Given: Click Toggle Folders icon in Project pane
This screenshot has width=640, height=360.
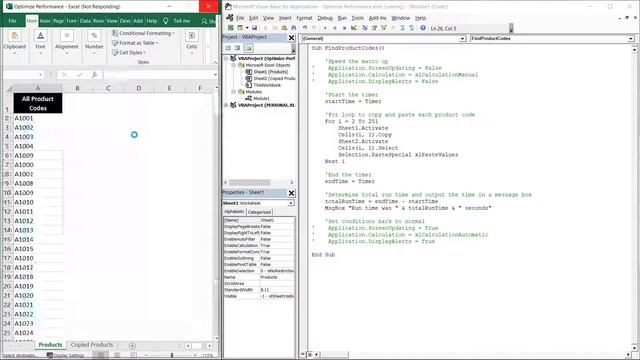Looking at the screenshot, I should pos(249,48).
